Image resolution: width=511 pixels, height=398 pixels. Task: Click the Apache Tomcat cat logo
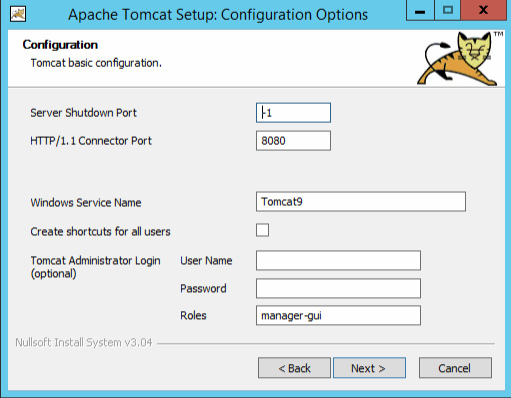(x=460, y=58)
